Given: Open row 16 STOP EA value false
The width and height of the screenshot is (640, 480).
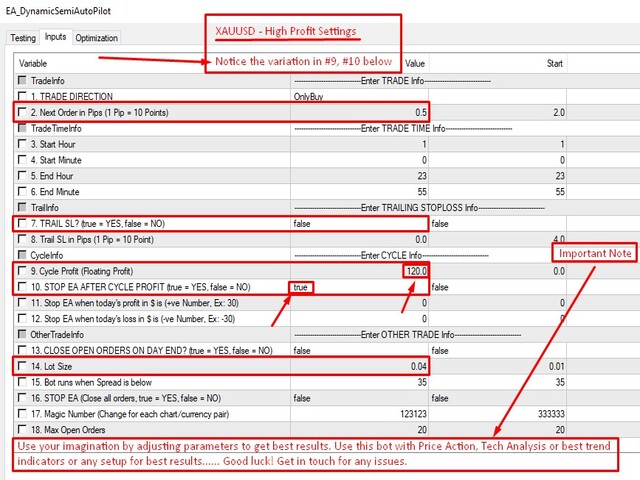Looking at the screenshot, I should pos(360,398).
